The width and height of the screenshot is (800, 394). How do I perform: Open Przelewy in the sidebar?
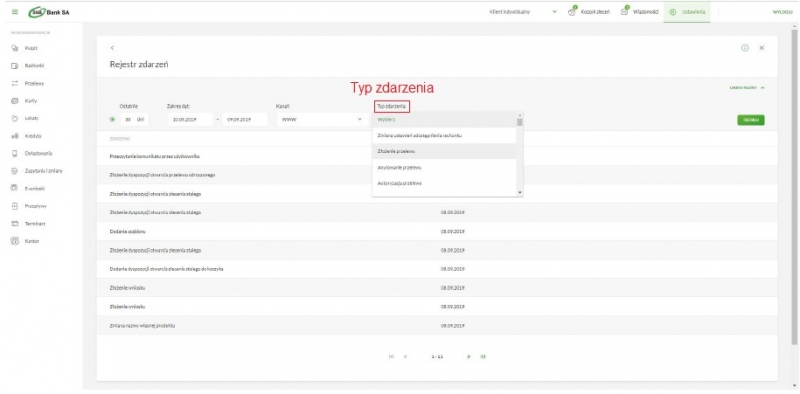pos(33,83)
